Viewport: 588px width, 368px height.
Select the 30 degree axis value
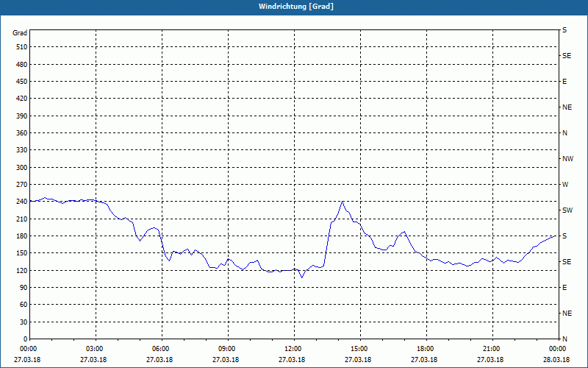(24, 322)
